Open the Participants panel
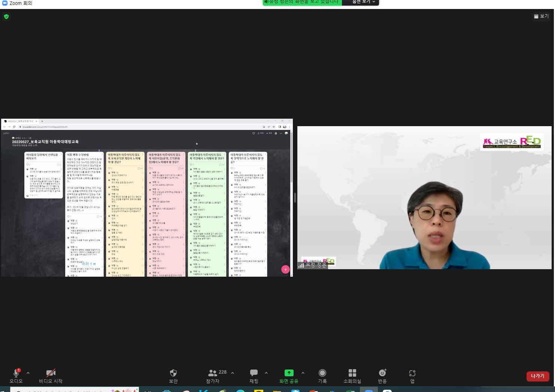The width and height of the screenshot is (555, 392). [213, 375]
